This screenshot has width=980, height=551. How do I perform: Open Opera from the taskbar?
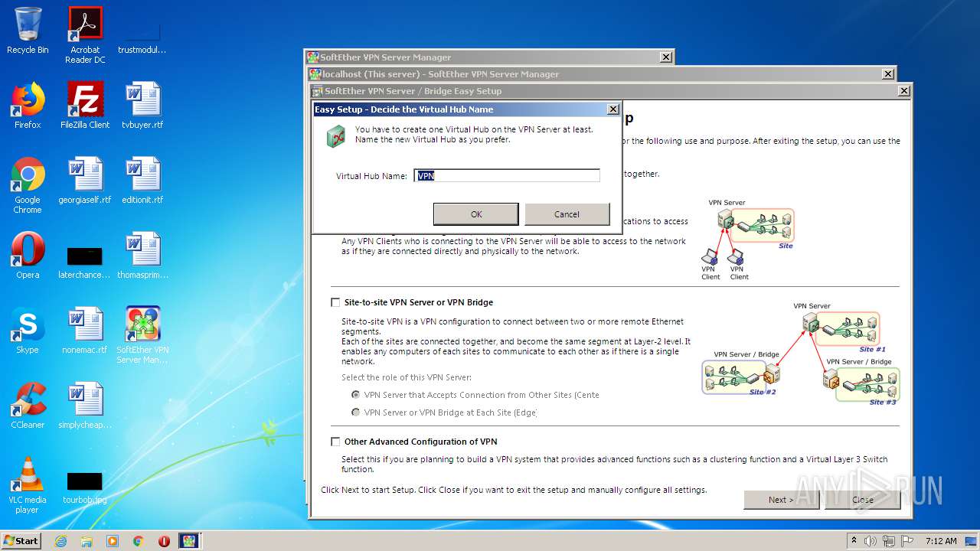click(x=164, y=541)
